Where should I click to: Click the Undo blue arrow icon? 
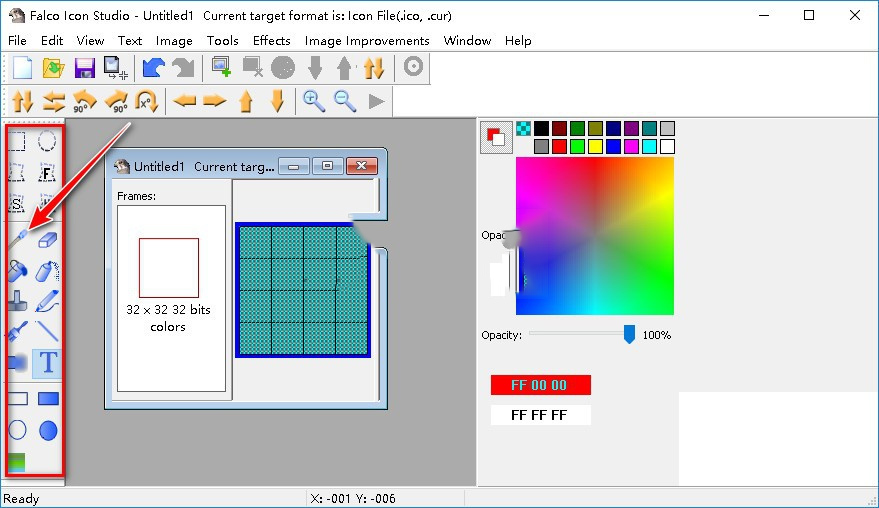(x=153, y=68)
